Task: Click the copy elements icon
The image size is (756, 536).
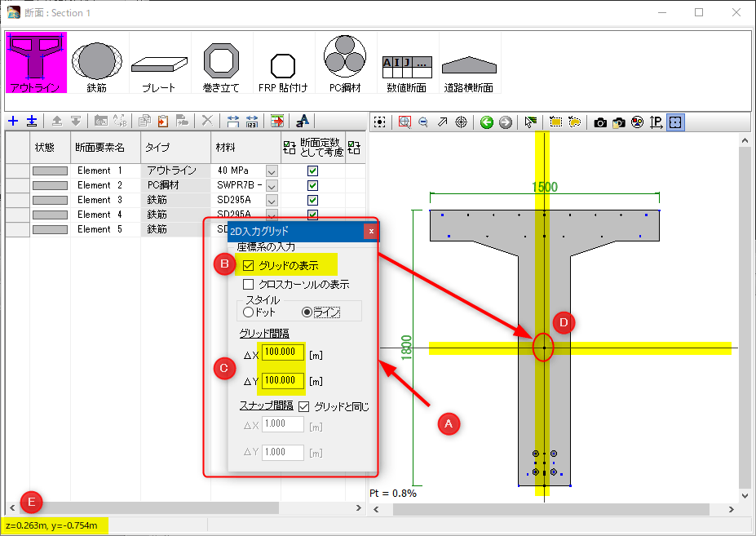Action: pos(144,121)
